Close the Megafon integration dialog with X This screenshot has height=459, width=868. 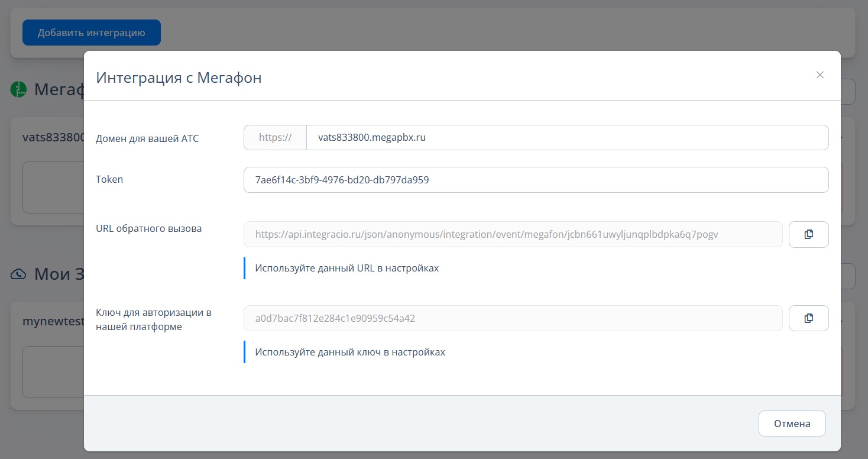(820, 75)
